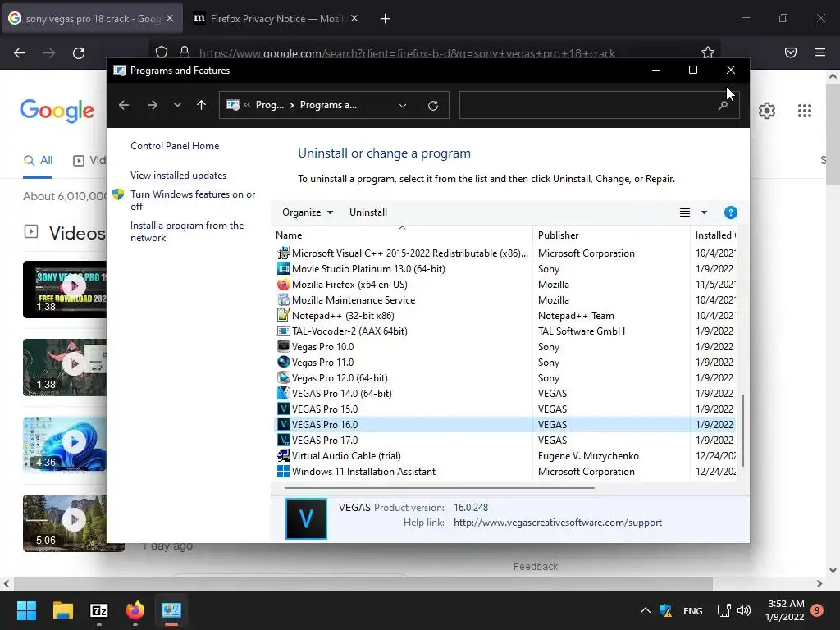This screenshot has width=840, height=630.
Task: Expand the view options dropdown arrow
Action: [704, 212]
